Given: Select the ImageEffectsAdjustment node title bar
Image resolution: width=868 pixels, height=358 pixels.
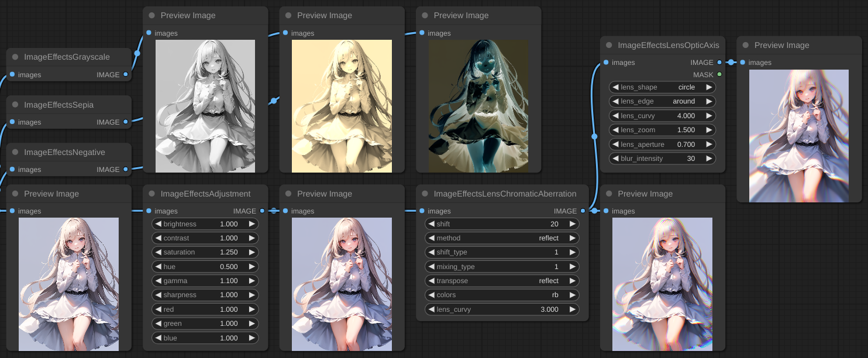Looking at the screenshot, I should 205,194.
